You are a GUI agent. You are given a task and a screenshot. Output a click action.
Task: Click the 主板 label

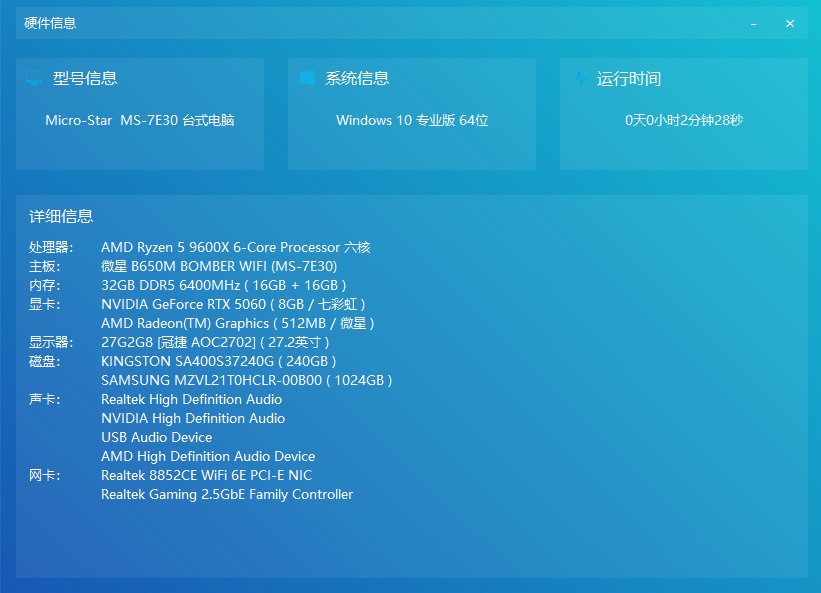[x=45, y=266]
